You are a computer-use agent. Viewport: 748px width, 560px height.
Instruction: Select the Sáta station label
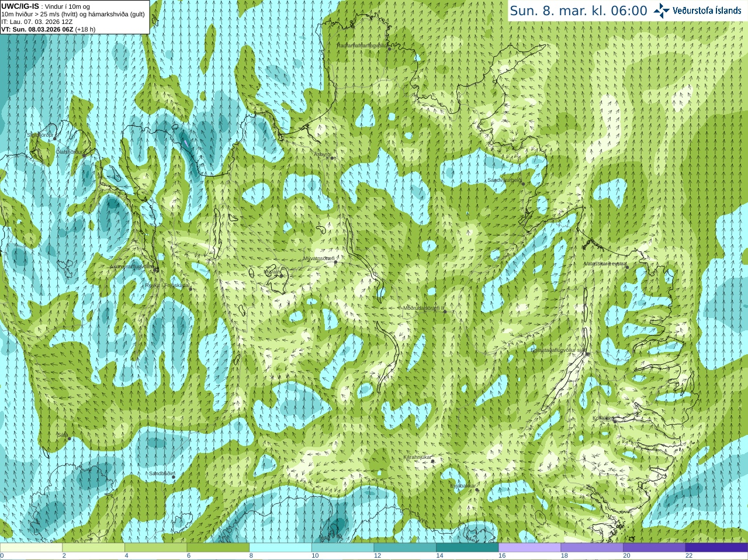(63, 435)
